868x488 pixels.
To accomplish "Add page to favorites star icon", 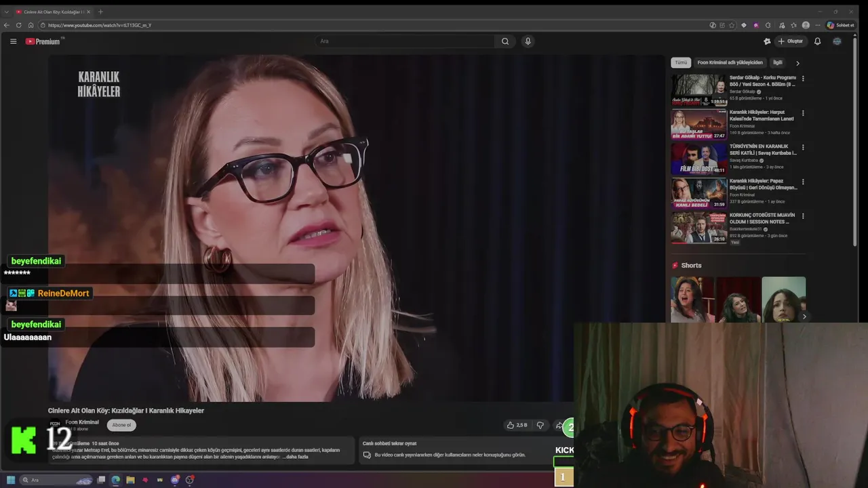I will tap(732, 25).
